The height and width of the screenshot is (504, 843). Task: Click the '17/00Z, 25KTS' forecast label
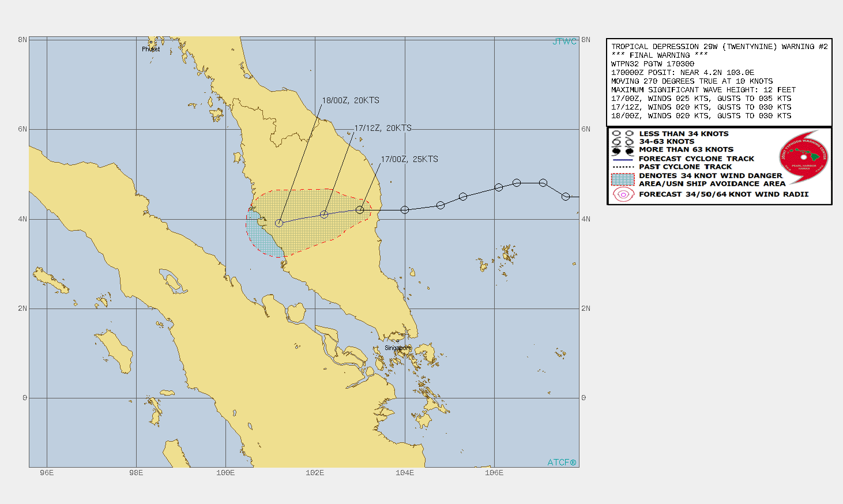pos(409,159)
